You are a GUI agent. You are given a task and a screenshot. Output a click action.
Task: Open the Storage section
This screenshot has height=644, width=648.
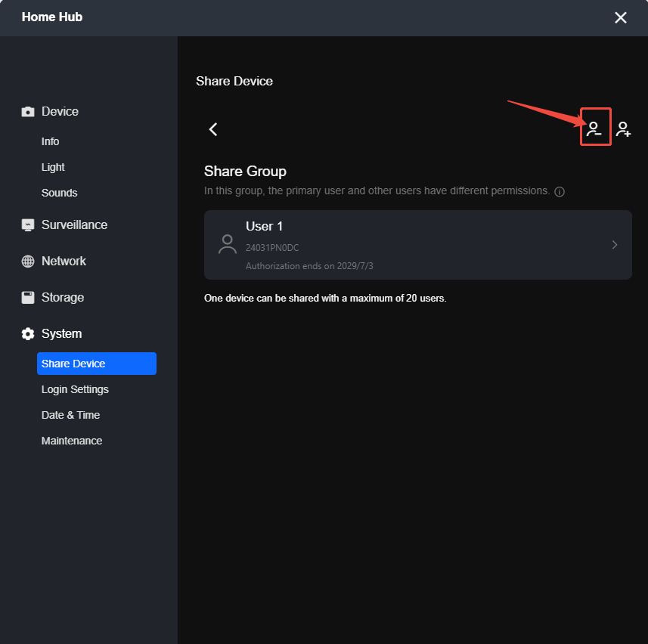[x=63, y=297]
